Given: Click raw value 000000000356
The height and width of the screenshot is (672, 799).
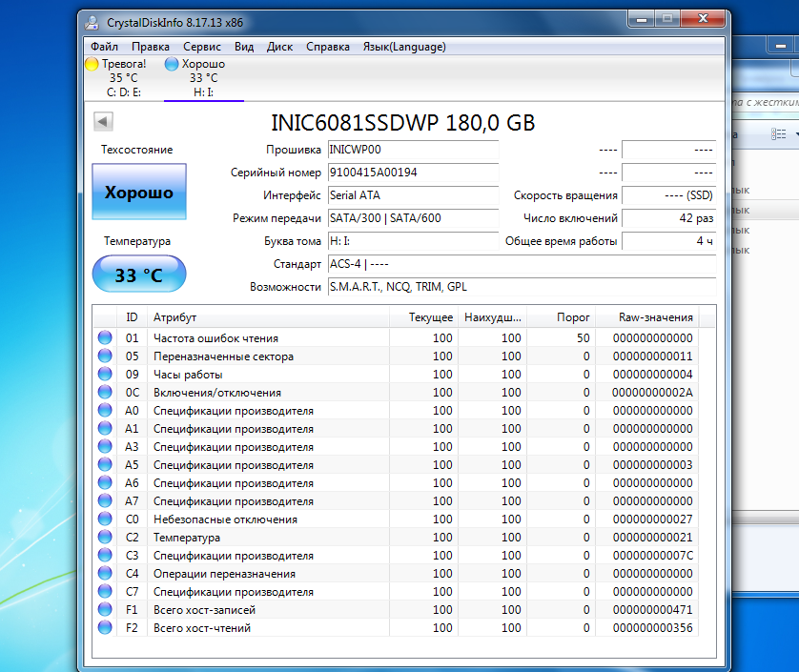Looking at the screenshot, I should [652, 627].
